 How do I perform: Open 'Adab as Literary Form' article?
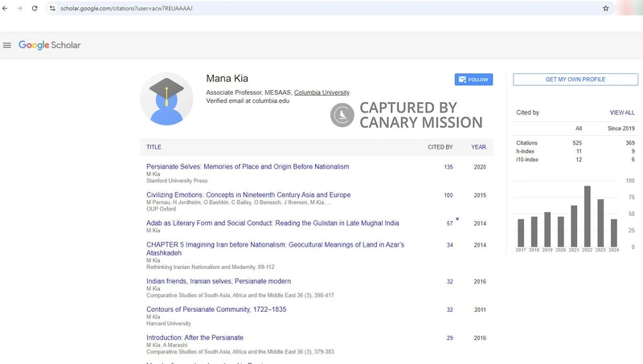(x=272, y=223)
